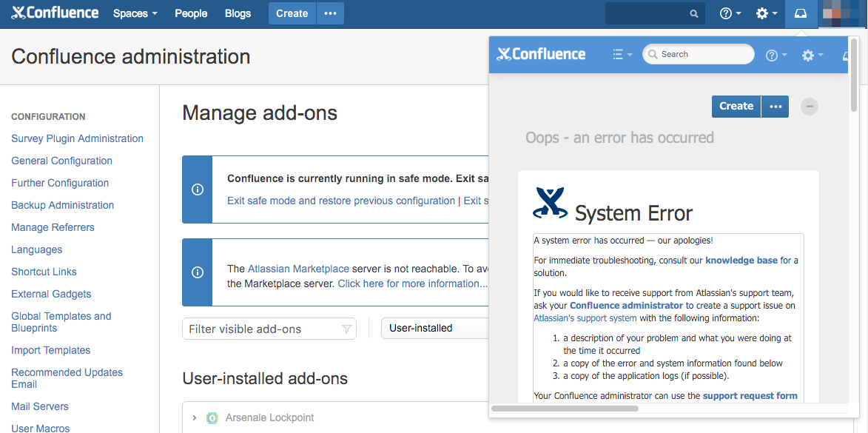This screenshot has height=433, width=868.
Task: Open the popup panel cog settings menu
Action: click(x=813, y=55)
